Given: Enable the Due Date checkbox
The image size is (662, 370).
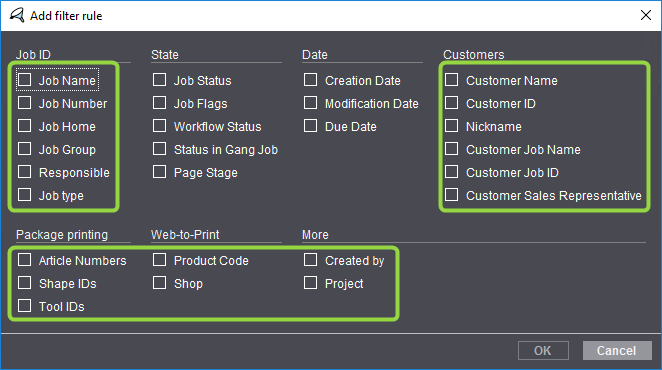Looking at the screenshot, I should pyautogui.click(x=310, y=126).
